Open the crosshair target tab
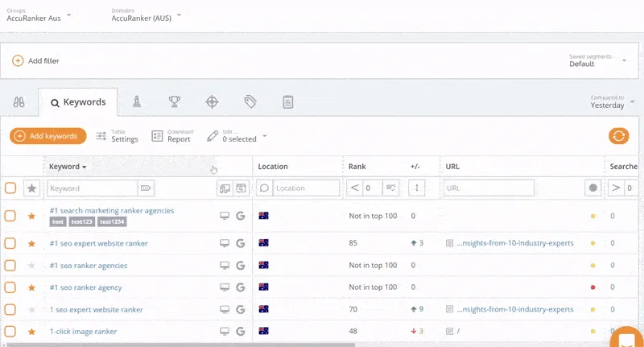The height and width of the screenshot is (347, 644). pyautogui.click(x=212, y=101)
